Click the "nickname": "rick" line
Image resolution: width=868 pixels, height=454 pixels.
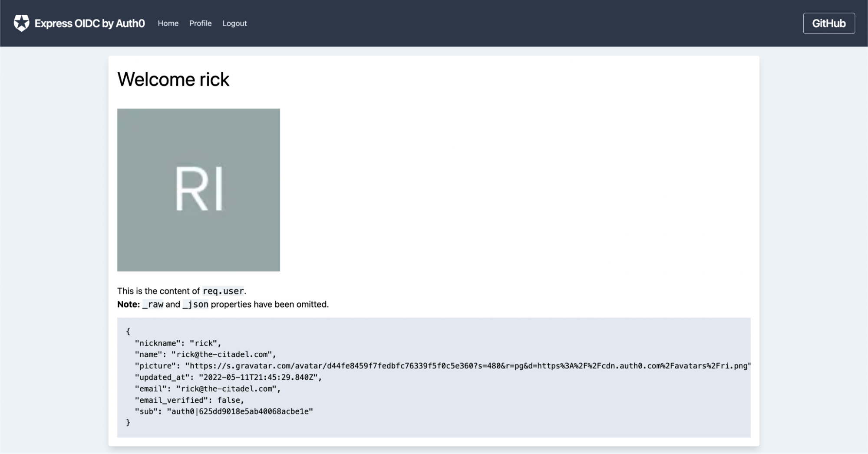178,343
